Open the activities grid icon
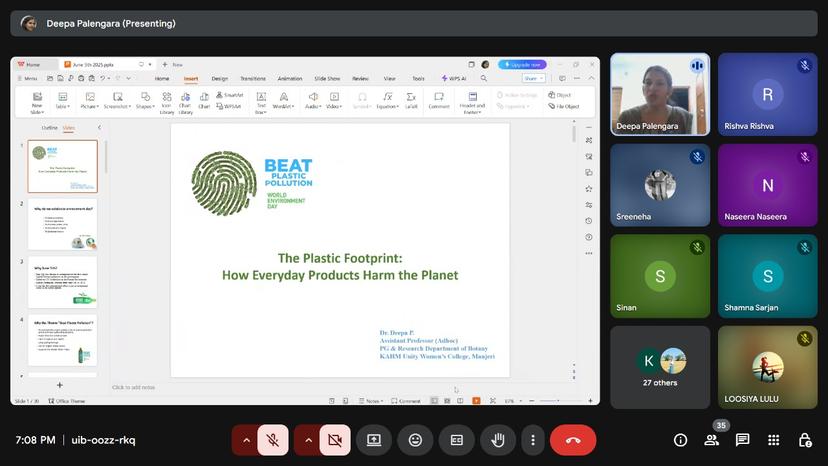 coord(773,440)
